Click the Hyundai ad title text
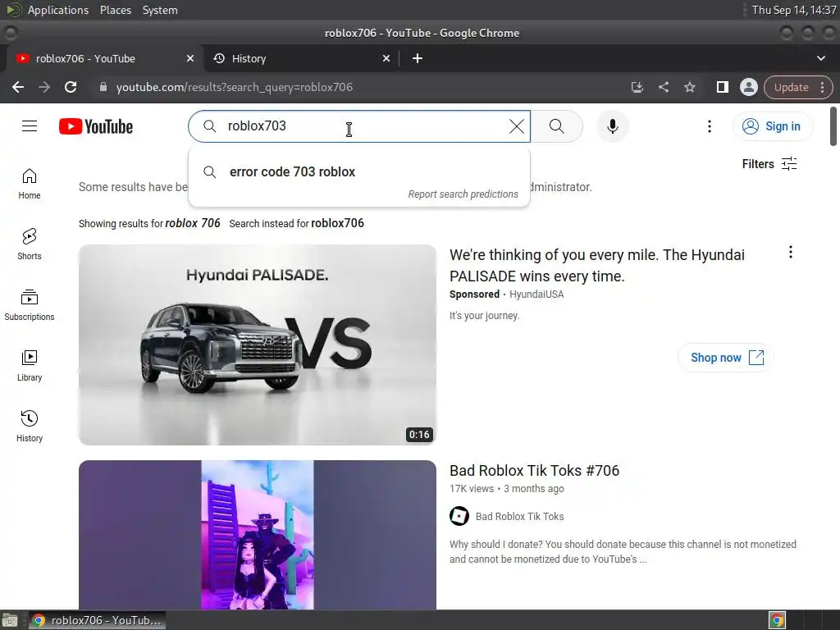Screen dimensions: 840x630 pyautogui.click(x=597, y=265)
